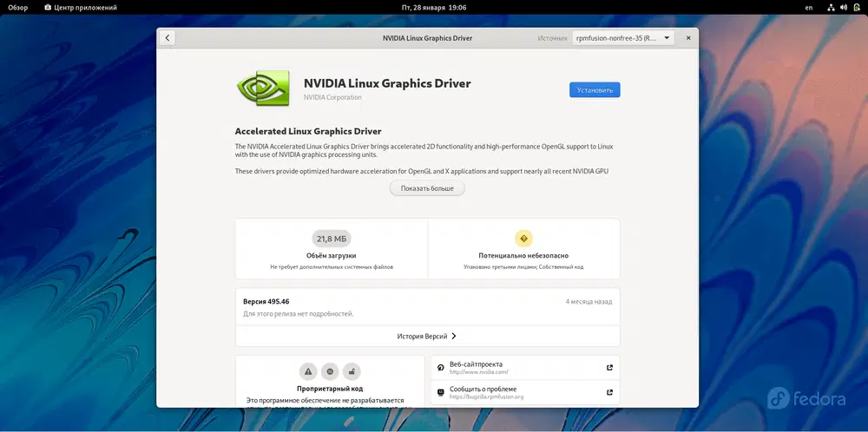Expand description with Показать больше
Image resolution: width=868 pixels, height=432 pixels.
tap(427, 188)
